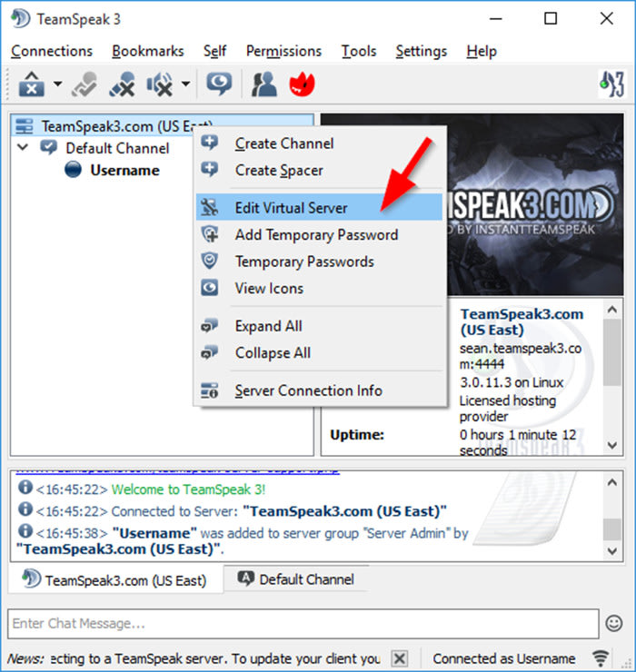Screen dimensions: 636x672
Task: Click the info icon beside Connected to Server
Action: (x=25, y=509)
